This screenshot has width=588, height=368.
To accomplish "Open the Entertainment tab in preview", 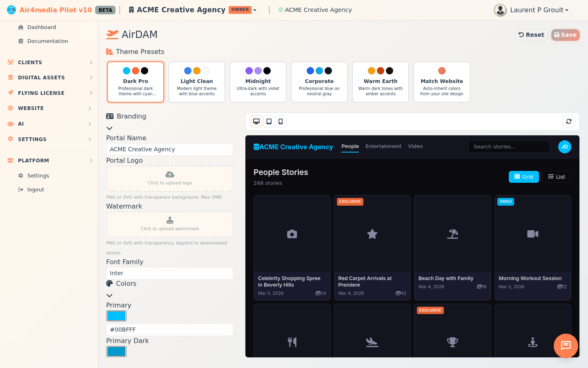I will coord(383,146).
